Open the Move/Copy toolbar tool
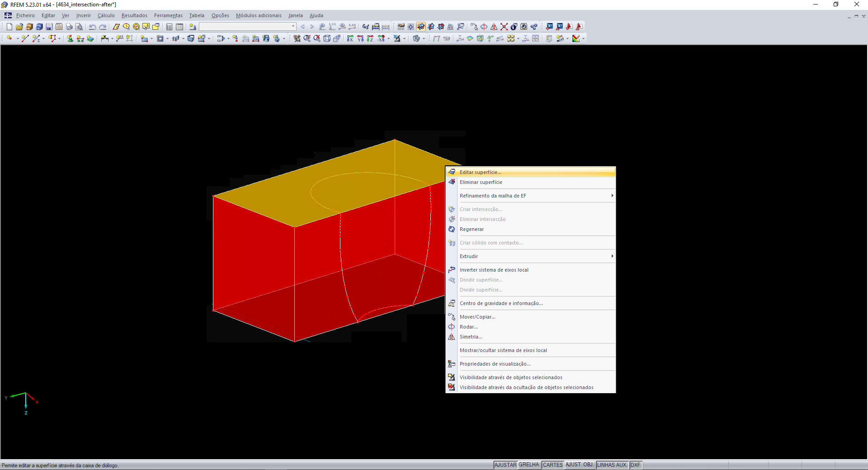This screenshot has height=470, width=868. click(474, 27)
